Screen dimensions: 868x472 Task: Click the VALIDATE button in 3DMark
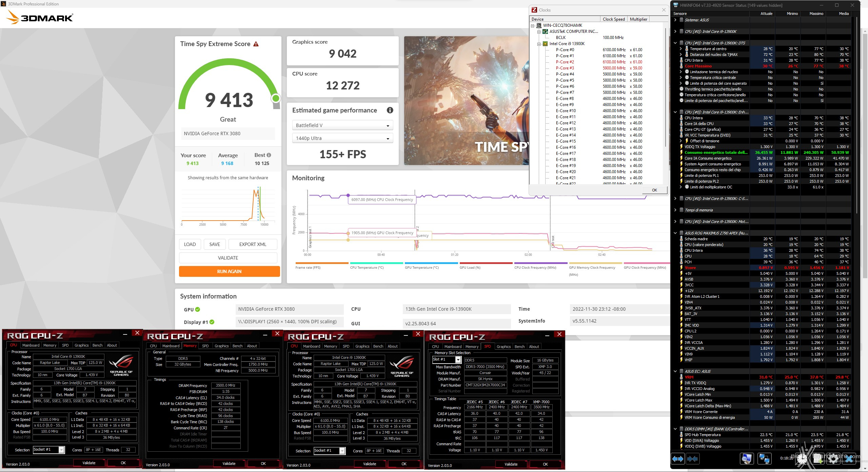coord(228,258)
